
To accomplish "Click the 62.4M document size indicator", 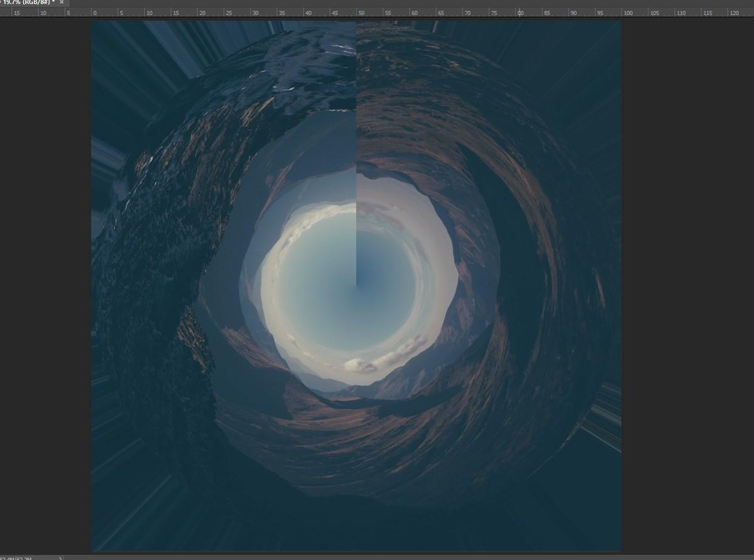I will 19,557.
